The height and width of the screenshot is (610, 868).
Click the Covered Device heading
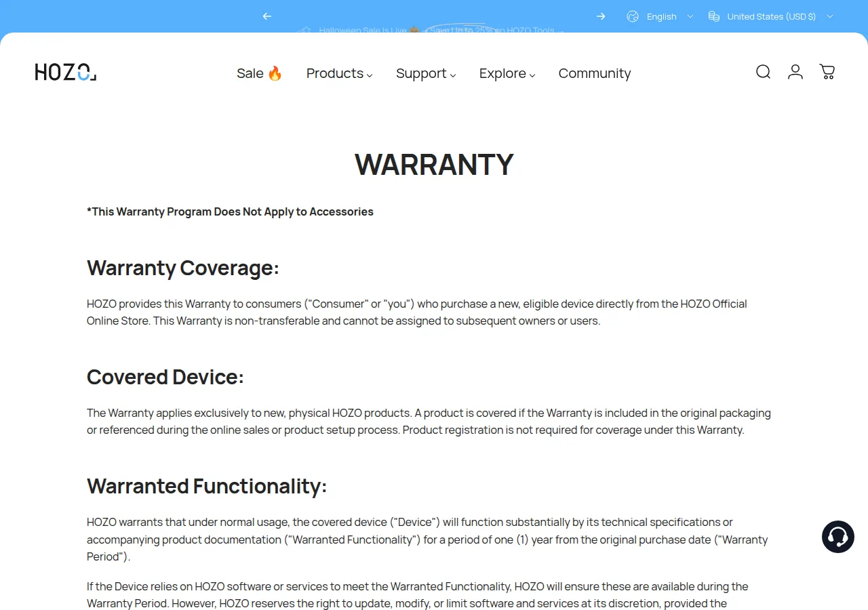165,377
